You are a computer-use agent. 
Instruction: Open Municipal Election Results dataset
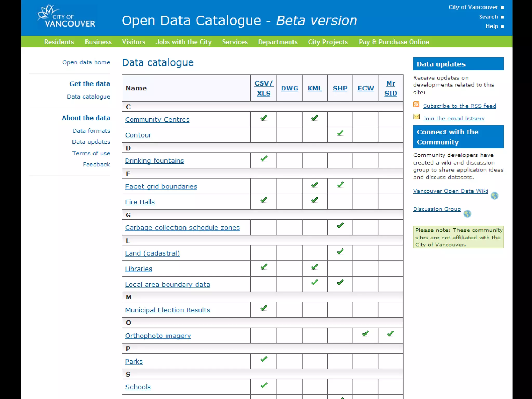tap(167, 310)
